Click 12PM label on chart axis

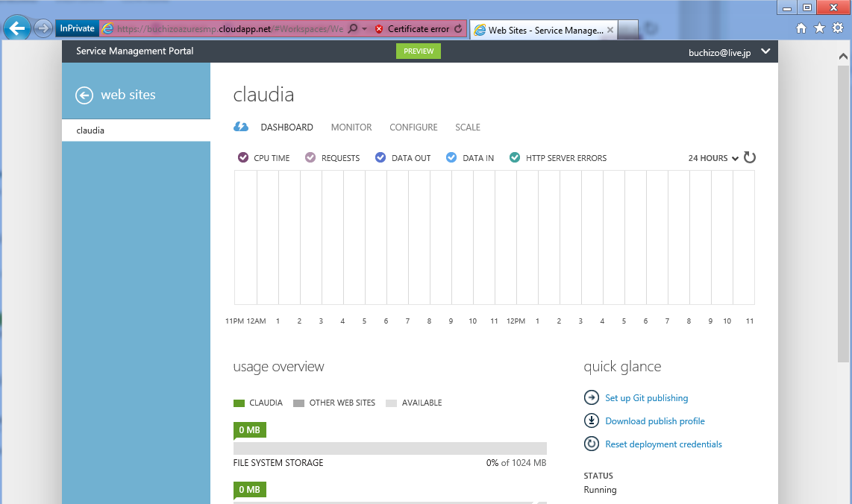pos(516,321)
